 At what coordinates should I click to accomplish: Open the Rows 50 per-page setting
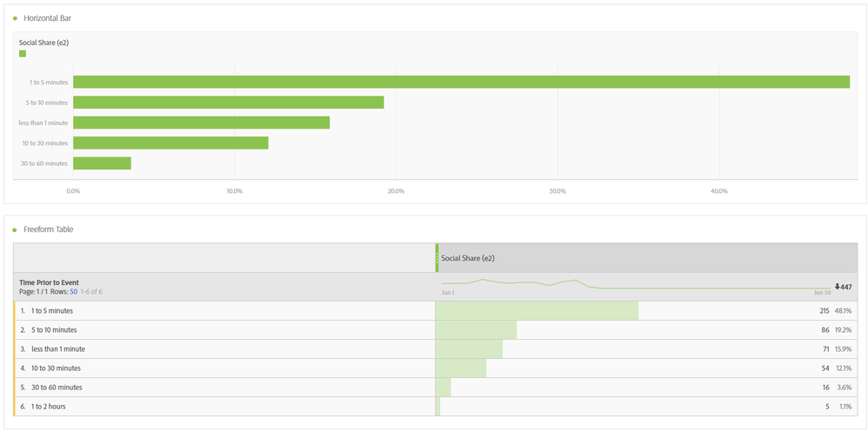tap(74, 291)
